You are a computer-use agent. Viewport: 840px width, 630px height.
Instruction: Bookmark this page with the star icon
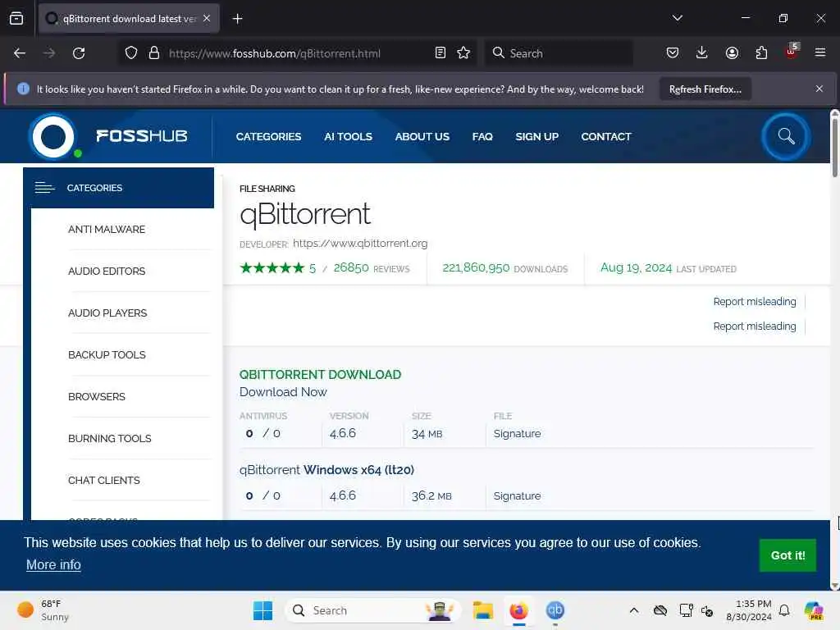click(x=463, y=53)
